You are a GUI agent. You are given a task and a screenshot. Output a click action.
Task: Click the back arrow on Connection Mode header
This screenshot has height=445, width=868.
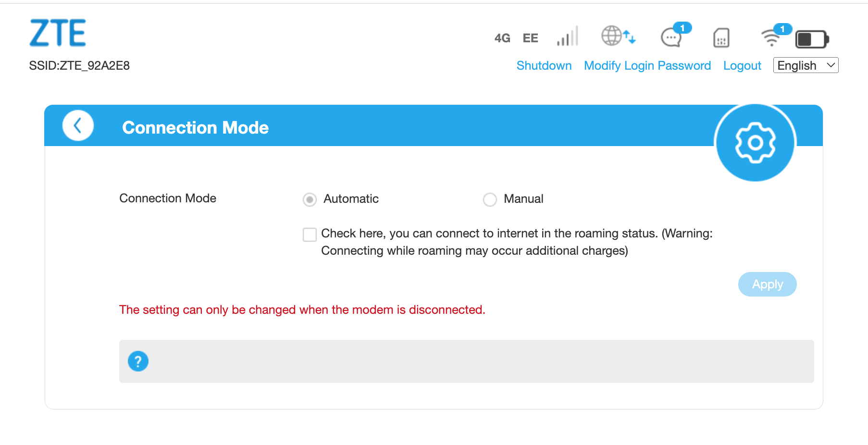click(x=77, y=125)
